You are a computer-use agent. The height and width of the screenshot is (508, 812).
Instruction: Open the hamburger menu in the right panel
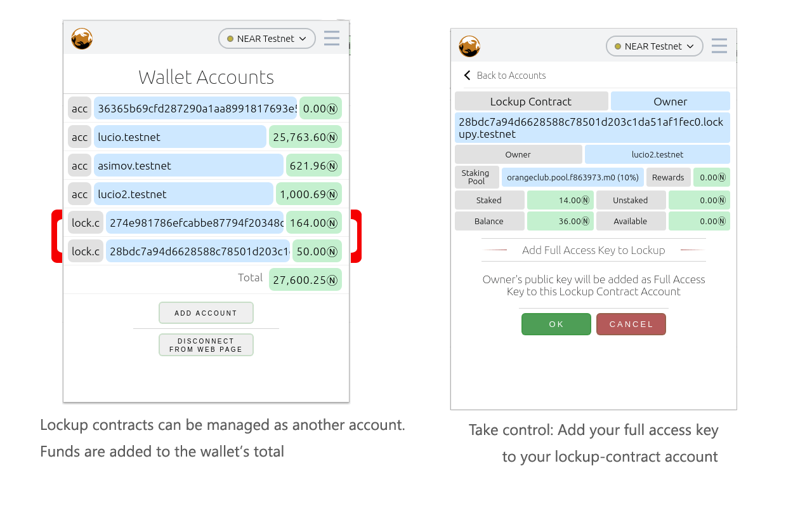click(719, 46)
